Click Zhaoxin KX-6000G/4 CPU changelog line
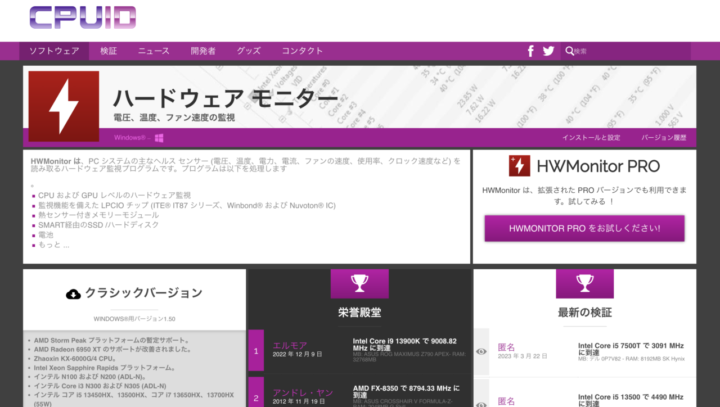The width and height of the screenshot is (720, 407). coord(75,359)
